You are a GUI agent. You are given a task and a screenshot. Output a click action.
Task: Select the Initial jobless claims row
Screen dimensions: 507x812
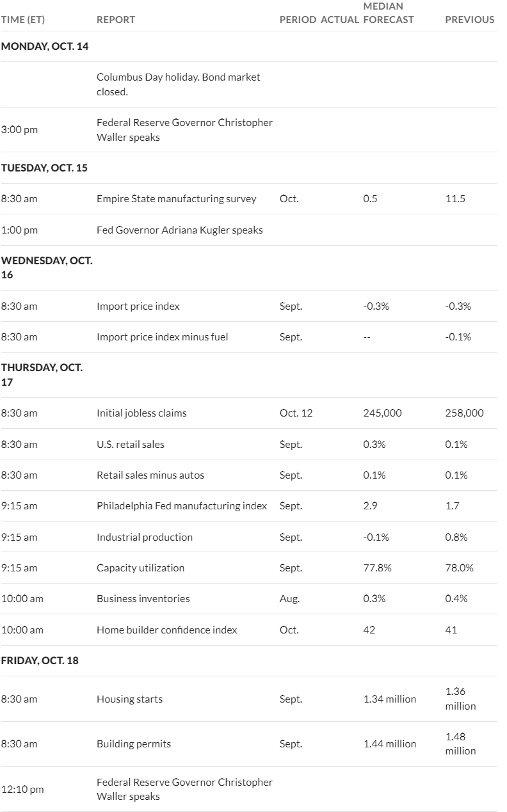[248, 413]
